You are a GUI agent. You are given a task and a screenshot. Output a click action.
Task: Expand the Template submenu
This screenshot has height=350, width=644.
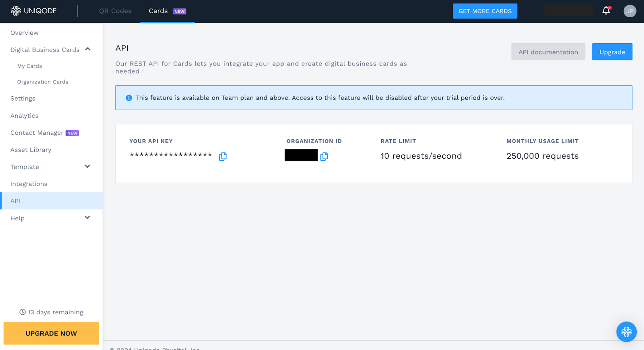tap(87, 166)
